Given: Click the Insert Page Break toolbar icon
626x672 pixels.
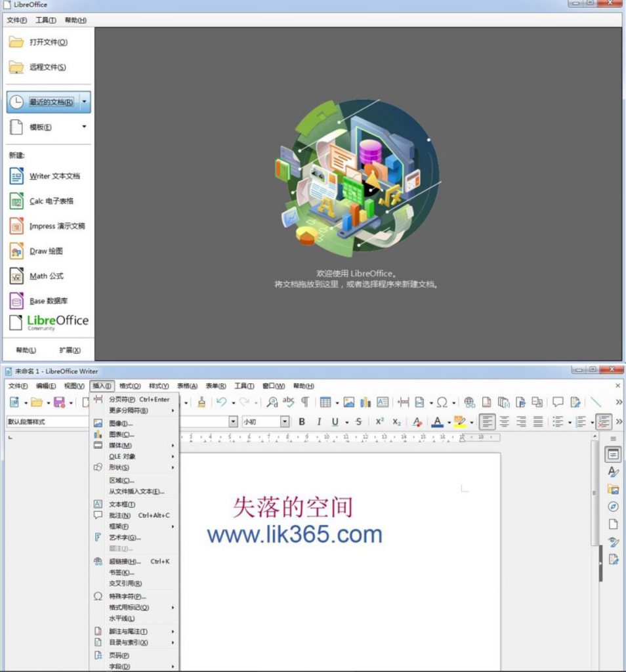Looking at the screenshot, I should [403, 402].
